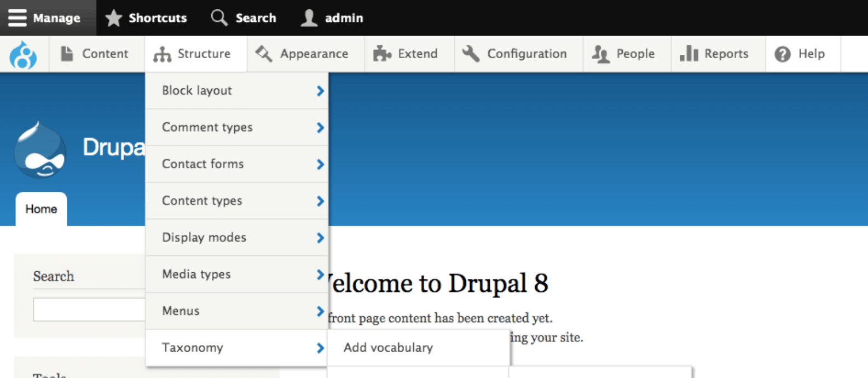Click the Search magnifier icon in toolbar
Viewport: 868px width, 378px height.
[219, 18]
